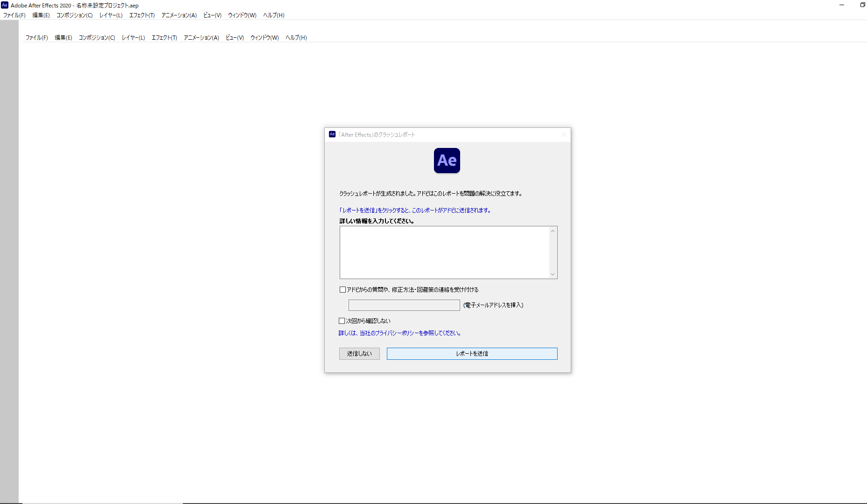Click the レポートを送信 button

point(472,354)
